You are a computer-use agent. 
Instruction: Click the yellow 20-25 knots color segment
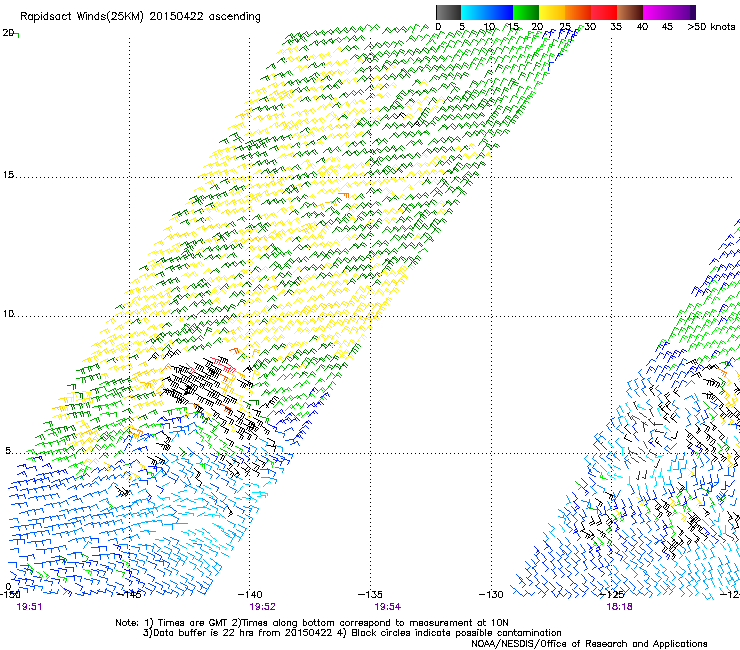pyautogui.click(x=552, y=12)
